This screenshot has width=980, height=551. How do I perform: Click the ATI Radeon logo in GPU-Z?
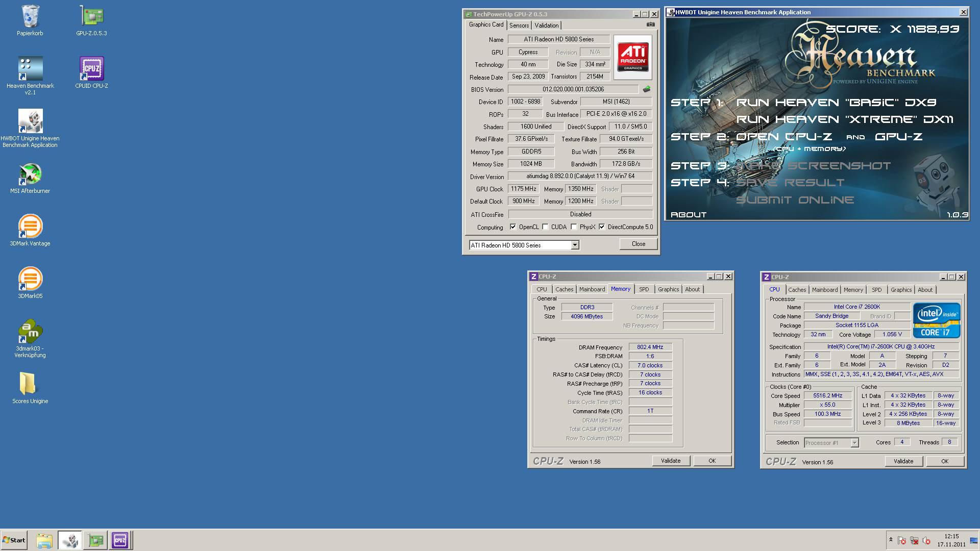(x=633, y=57)
